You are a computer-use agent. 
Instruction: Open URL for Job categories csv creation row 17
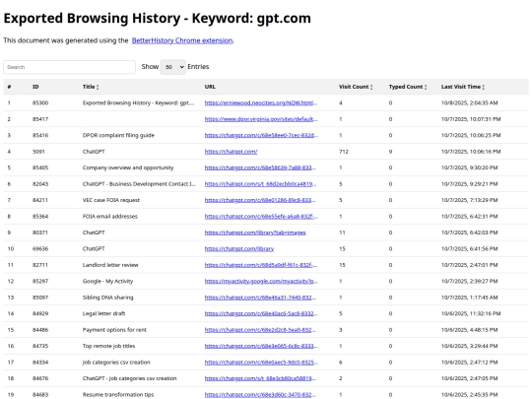tap(261, 363)
